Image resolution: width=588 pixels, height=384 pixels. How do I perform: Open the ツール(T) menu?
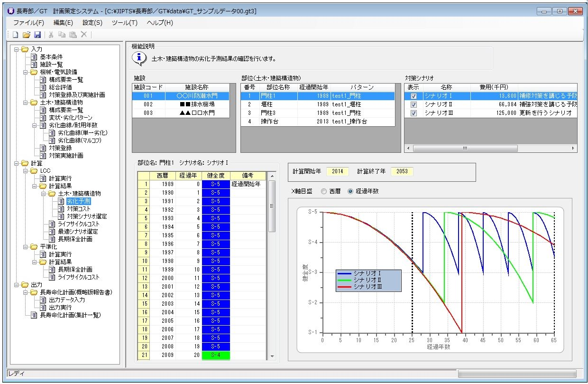pos(125,22)
